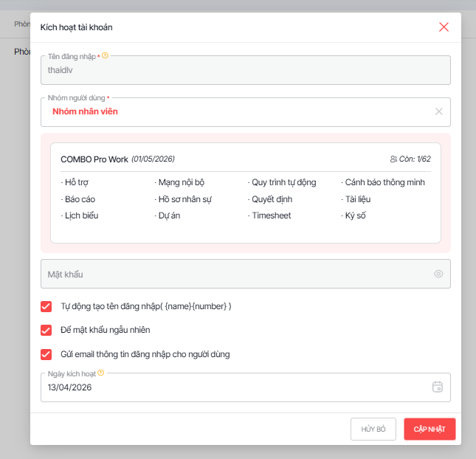Click info icon next to Tên đăng nhập
Viewport: 476px width, 459px height.
pos(106,55)
